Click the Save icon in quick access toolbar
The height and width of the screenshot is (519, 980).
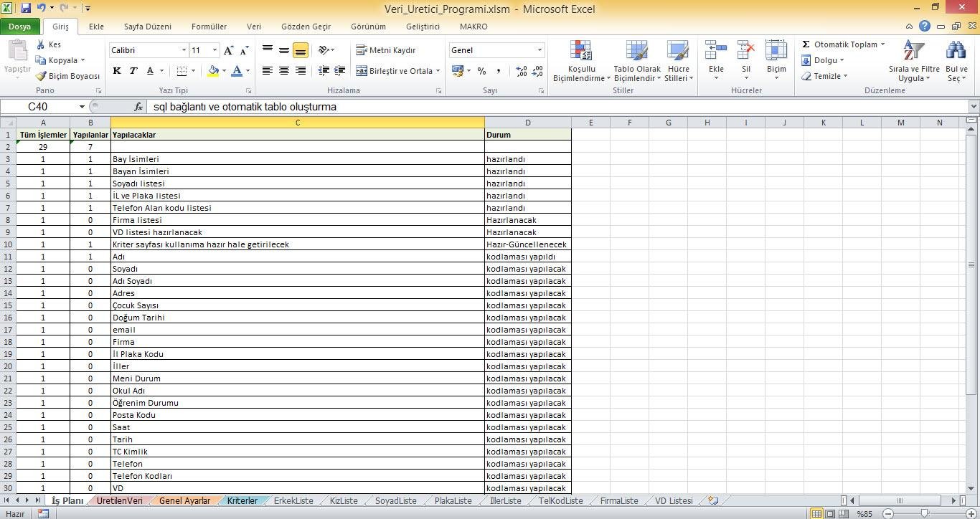click(x=26, y=9)
